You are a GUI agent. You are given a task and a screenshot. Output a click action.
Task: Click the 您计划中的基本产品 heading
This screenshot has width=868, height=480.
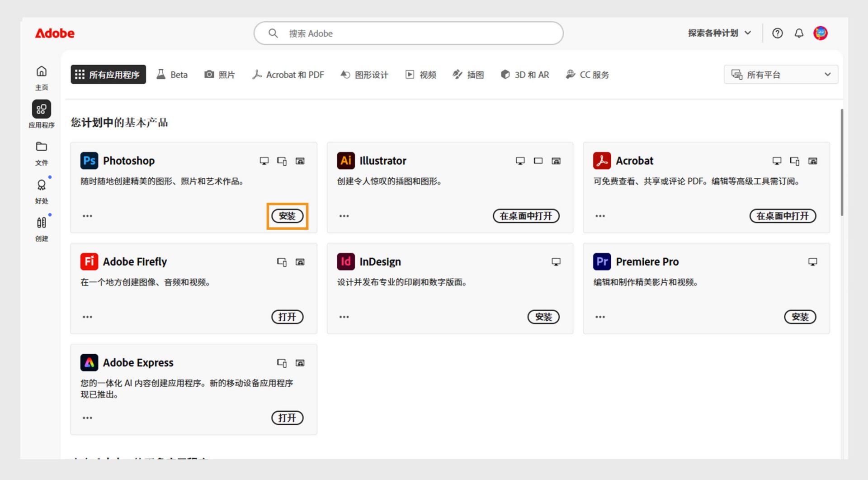pyautogui.click(x=119, y=123)
